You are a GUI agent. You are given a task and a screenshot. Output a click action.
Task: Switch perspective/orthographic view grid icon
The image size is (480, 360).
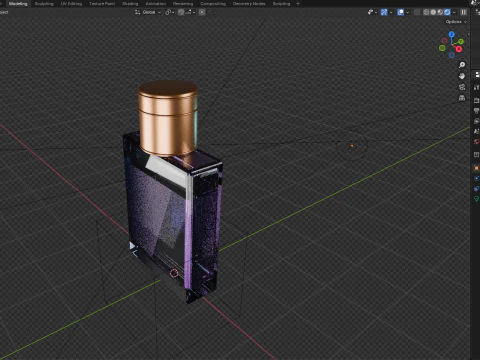coord(462,98)
